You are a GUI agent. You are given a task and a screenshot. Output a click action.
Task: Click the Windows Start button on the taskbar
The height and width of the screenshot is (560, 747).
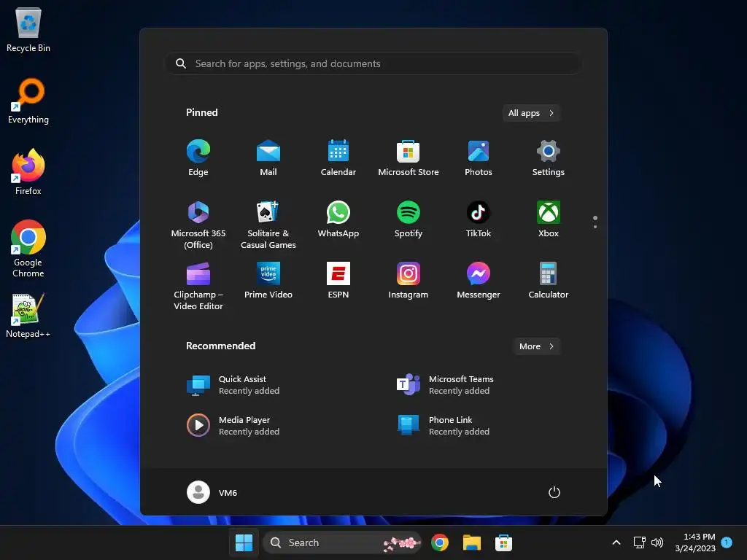(x=244, y=542)
